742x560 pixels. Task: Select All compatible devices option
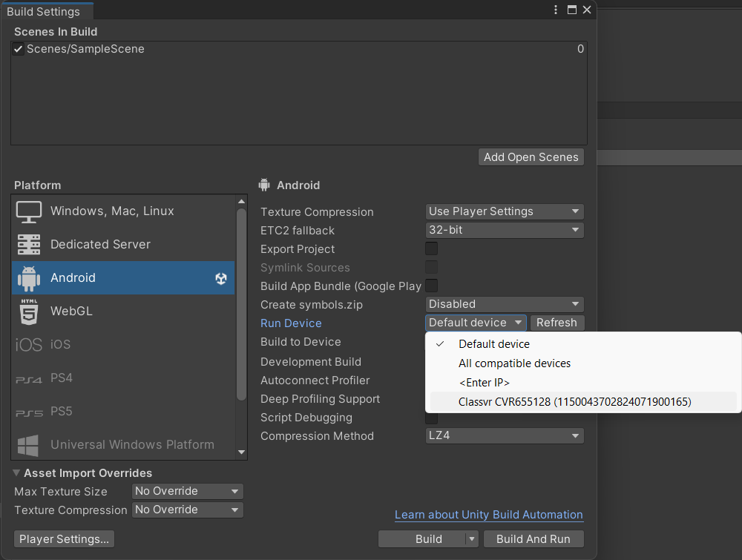click(x=514, y=363)
